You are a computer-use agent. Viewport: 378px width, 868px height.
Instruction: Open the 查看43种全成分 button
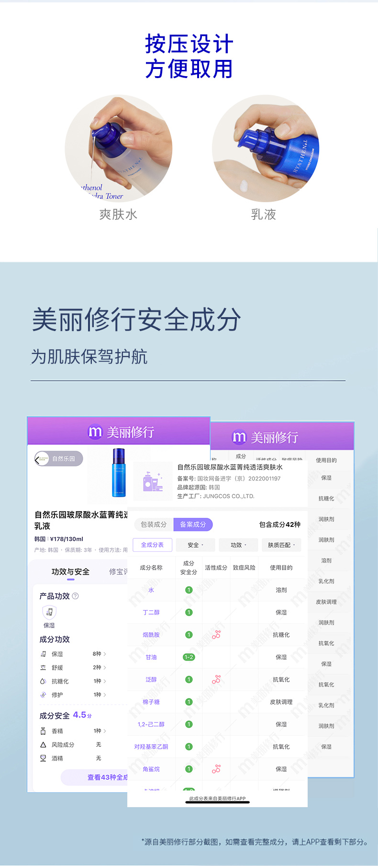(x=94, y=777)
